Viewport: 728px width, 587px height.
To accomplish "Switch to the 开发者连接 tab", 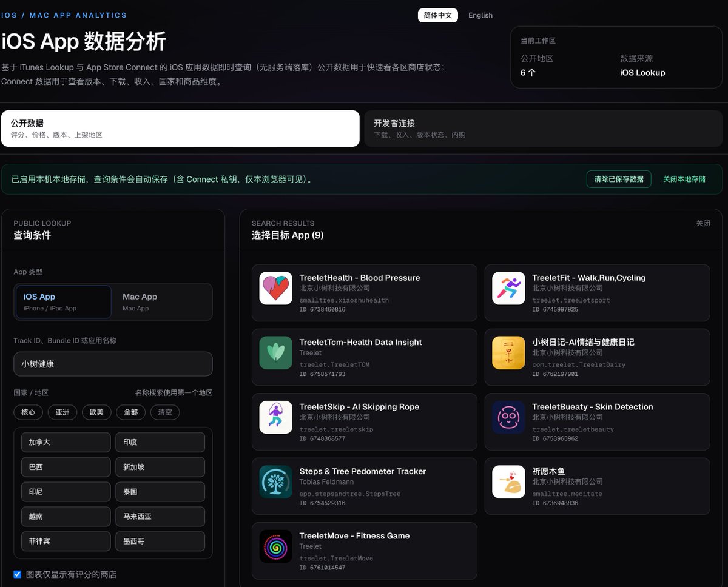I will click(x=543, y=129).
